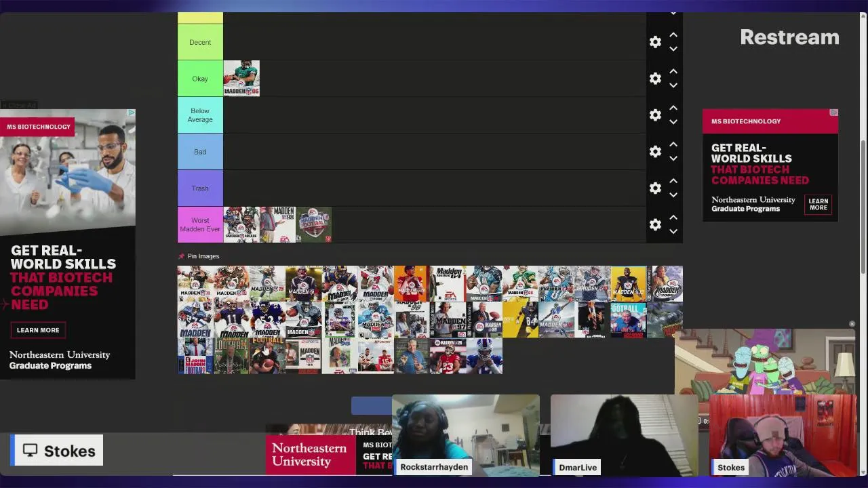The image size is (868, 488).
Task: Move Bad tier row down
Action: click(x=673, y=159)
